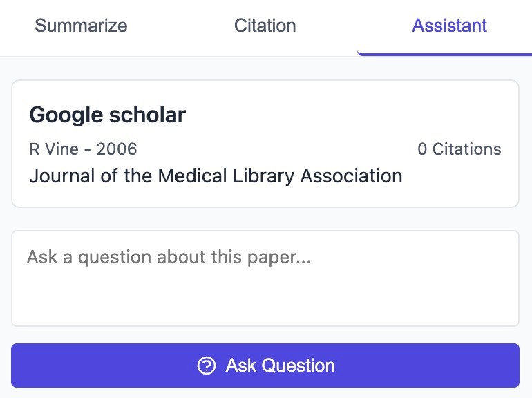Open the Citation tab
Image resolution: width=532 pixels, height=398 pixels.
coord(265,26)
